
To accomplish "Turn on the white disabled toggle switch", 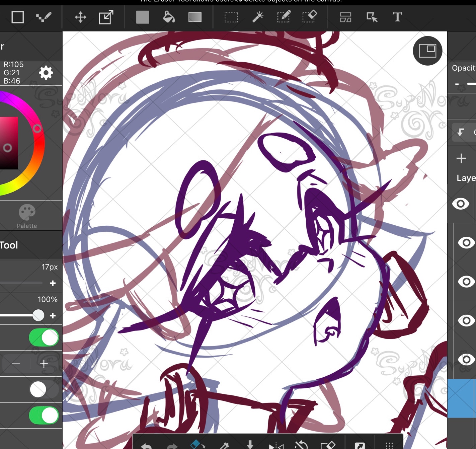I will point(44,390).
